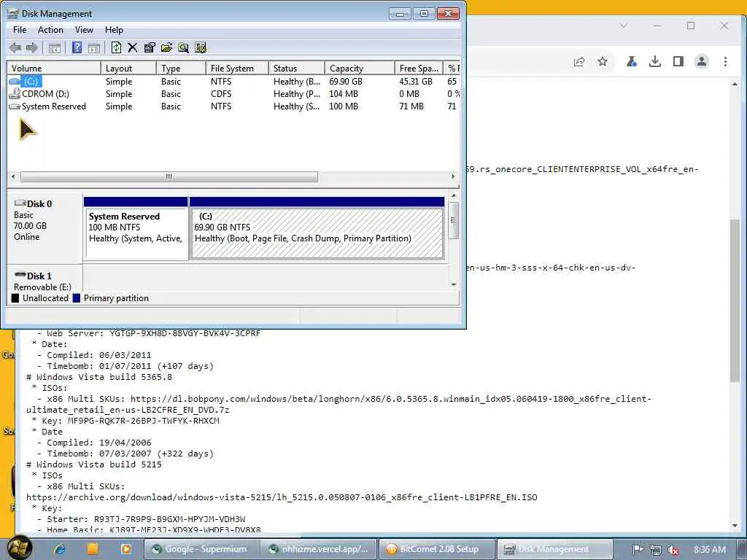This screenshot has height=560, width=747.
Task: Open the media player taskbar icon
Action: click(x=125, y=549)
